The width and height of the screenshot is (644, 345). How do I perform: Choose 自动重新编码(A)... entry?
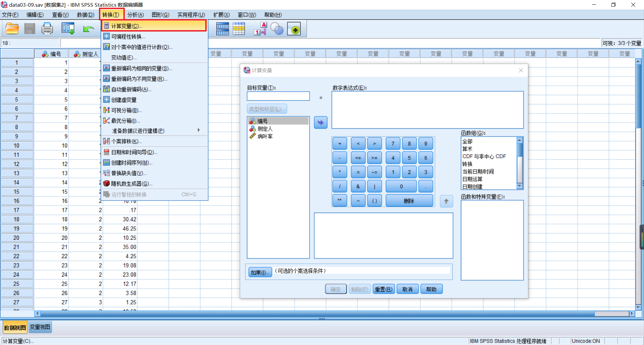click(155, 89)
